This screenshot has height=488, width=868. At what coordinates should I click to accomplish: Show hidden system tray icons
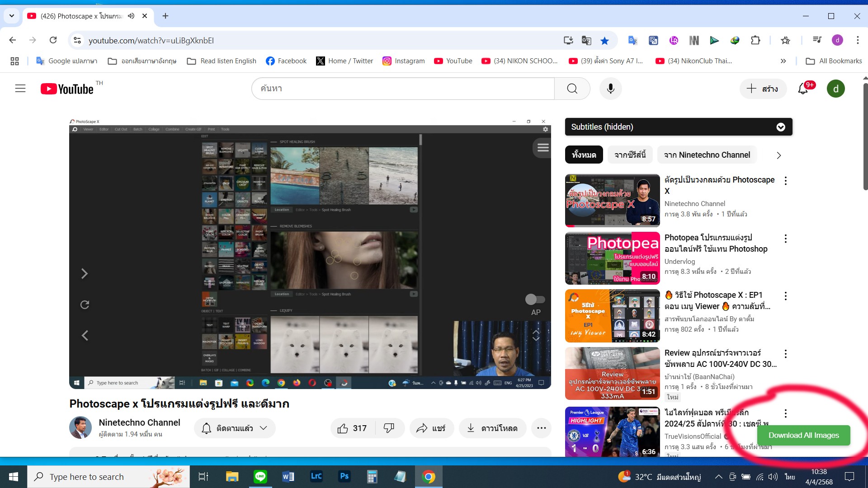tap(718, 477)
